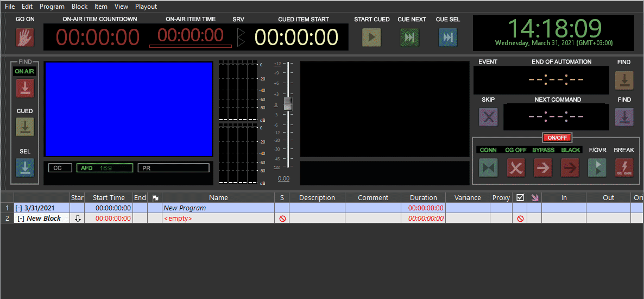Click the START CUED play button

coord(371,38)
